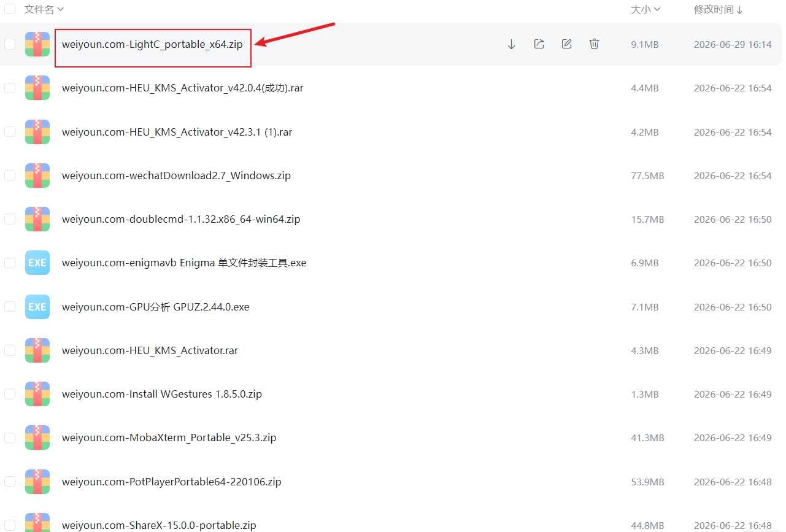The image size is (786, 532).
Task: Click the 15.7MB size value
Action: [647, 219]
